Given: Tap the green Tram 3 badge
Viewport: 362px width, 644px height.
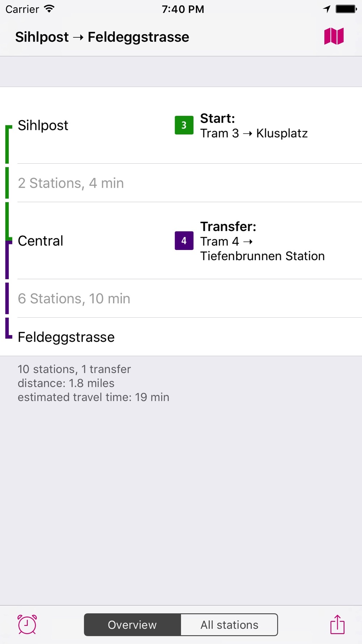Looking at the screenshot, I should click(184, 125).
